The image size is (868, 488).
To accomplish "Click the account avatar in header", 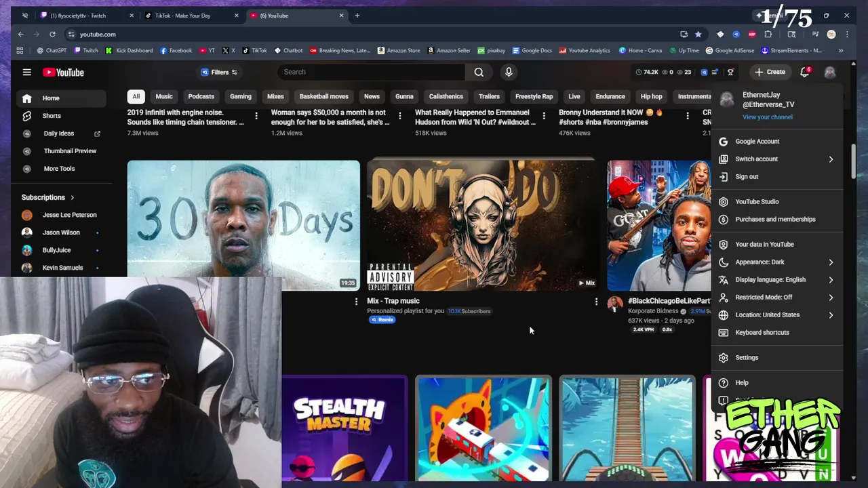I will click(829, 72).
